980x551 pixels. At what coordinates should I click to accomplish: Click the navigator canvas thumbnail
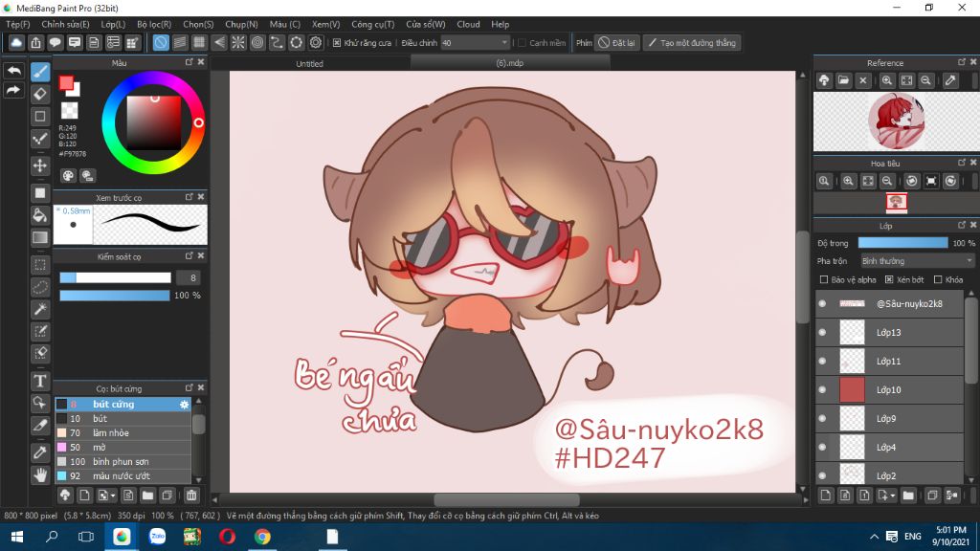tap(896, 202)
